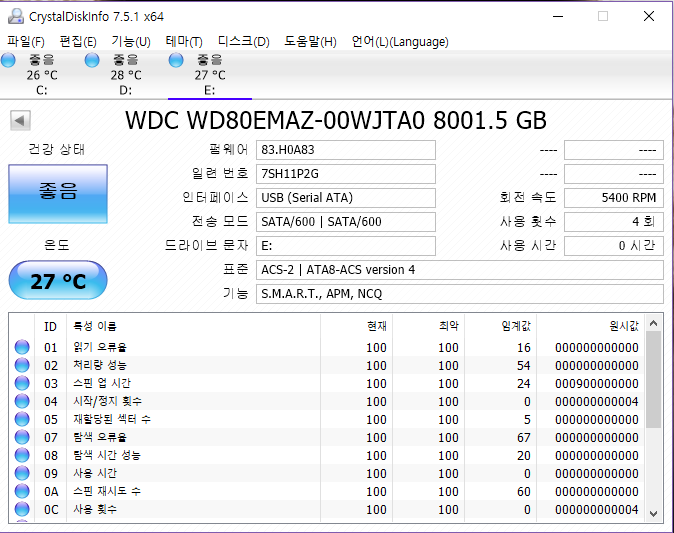Click the 27 °C temperature button

pyautogui.click(x=58, y=280)
